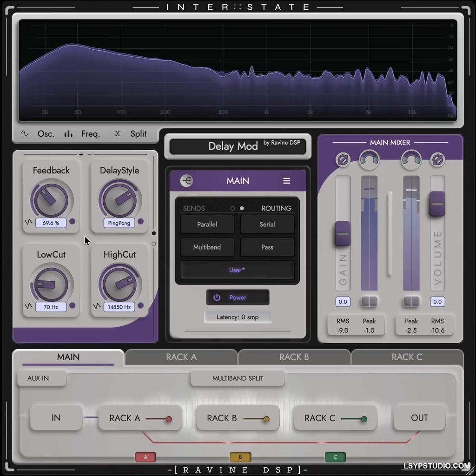Toggle the dot beside HighCut value
476x476 pixels.
(140, 306)
